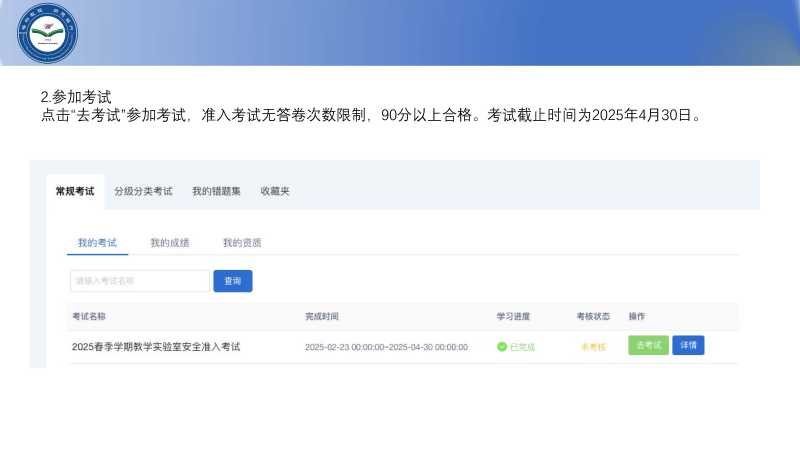Image resolution: width=800 pixels, height=450 pixels.
Task: Select the 我的考试 sub-tab
Action: pos(97,243)
